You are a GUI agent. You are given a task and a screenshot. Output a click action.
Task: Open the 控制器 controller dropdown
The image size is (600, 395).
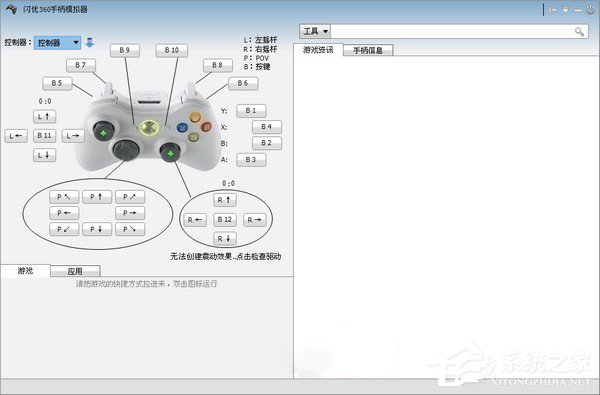pyautogui.click(x=57, y=42)
